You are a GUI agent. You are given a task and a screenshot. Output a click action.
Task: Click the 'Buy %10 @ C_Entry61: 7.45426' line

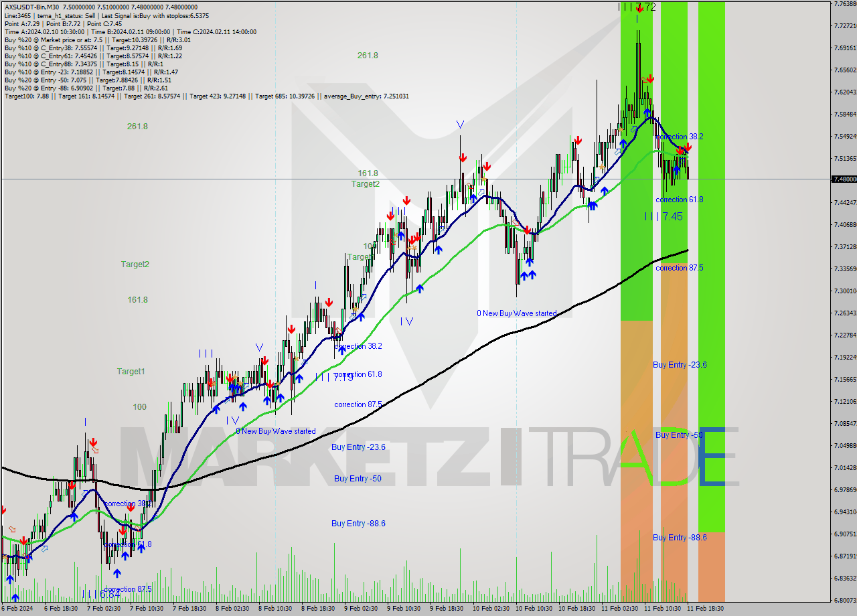point(92,56)
